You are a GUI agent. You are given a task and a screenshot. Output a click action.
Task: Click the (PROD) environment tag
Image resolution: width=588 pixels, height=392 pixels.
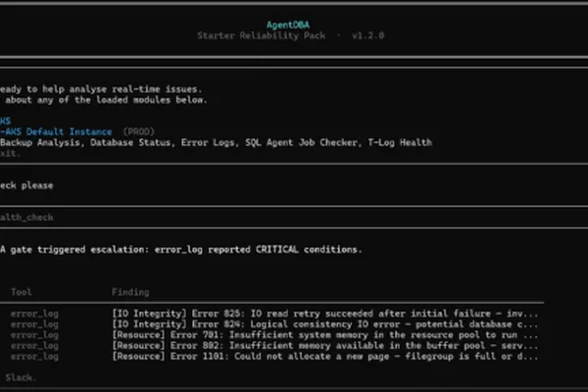click(139, 131)
